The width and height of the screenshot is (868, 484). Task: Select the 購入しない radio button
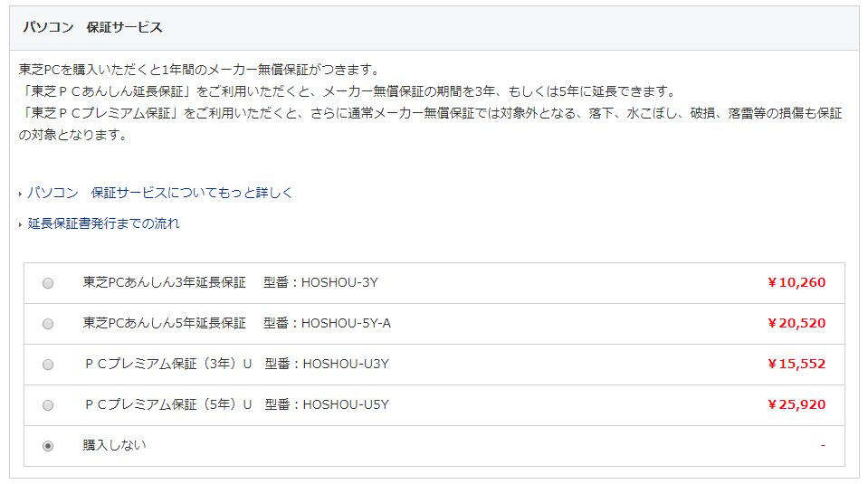(x=48, y=446)
